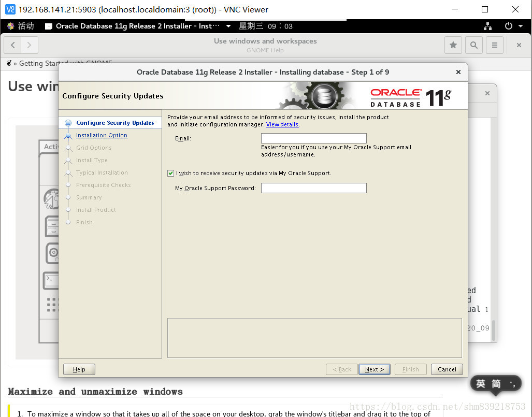The image size is (532, 417).
Task: Click the Cancel button in installer
Action: (x=447, y=369)
